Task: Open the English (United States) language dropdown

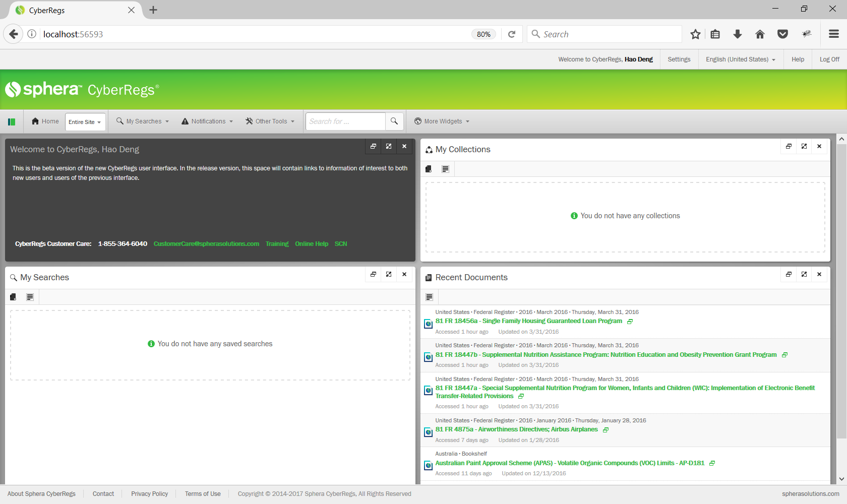Action: [741, 59]
